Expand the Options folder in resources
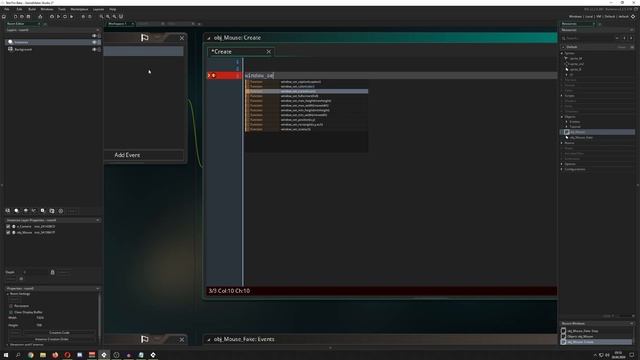The height and width of the screenshot is (360, 640). [562, 164]
